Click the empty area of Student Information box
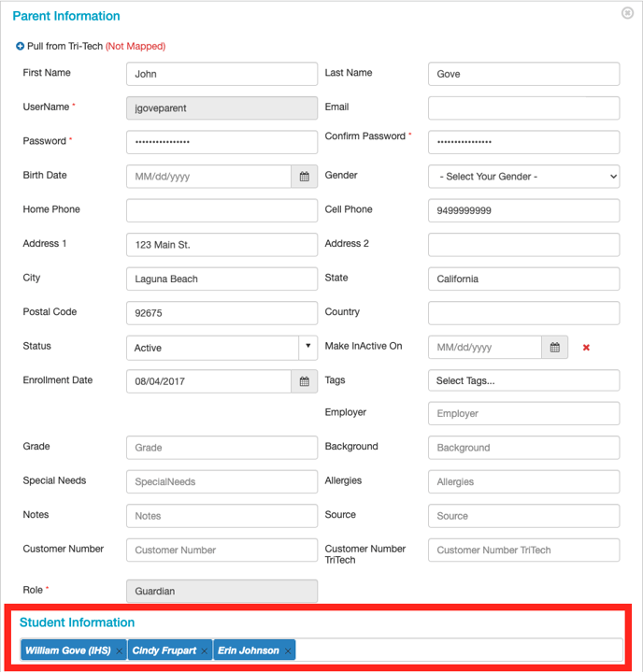This screenshot has height=672, width=643. coord(458,651)
